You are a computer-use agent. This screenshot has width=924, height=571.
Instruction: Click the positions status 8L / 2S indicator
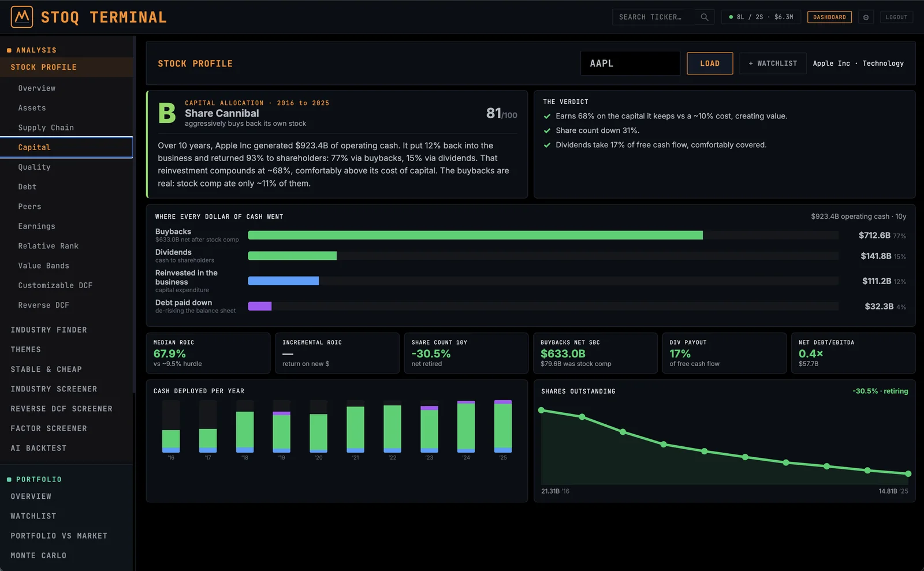coord(761,17)
